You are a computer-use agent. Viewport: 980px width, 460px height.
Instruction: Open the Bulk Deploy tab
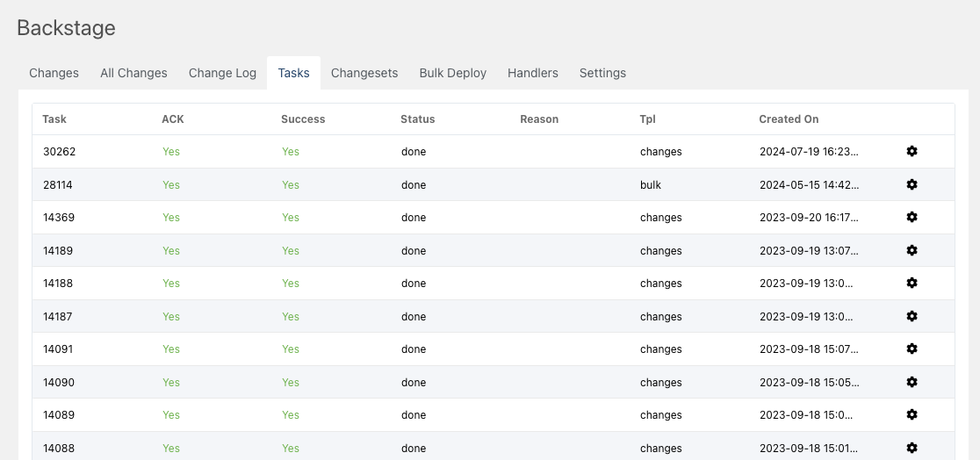click(452, 73)
